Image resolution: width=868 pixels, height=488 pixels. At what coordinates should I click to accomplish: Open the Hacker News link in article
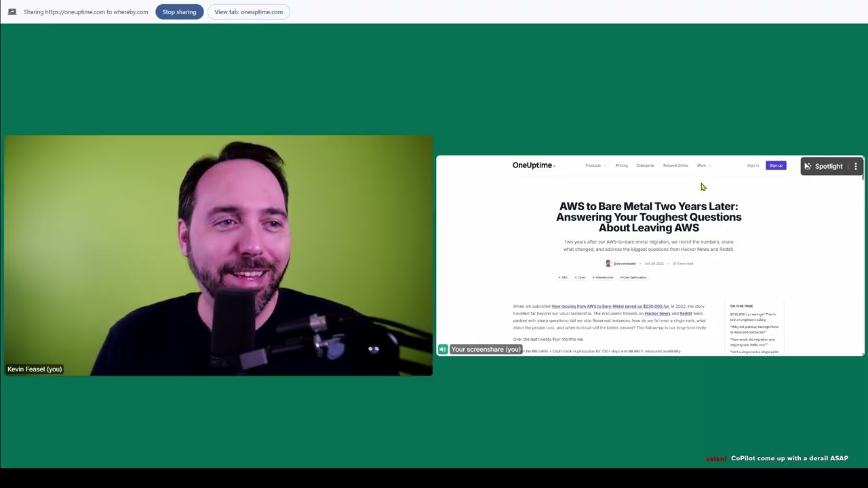pyautogui.click(x=657, y=314)
